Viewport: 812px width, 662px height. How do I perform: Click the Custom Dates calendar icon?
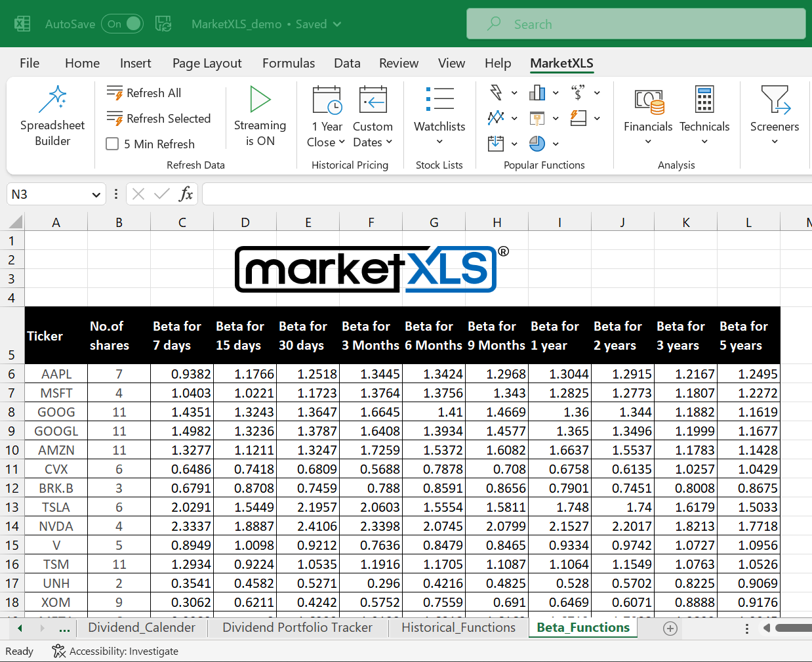[x=373, y=100]
